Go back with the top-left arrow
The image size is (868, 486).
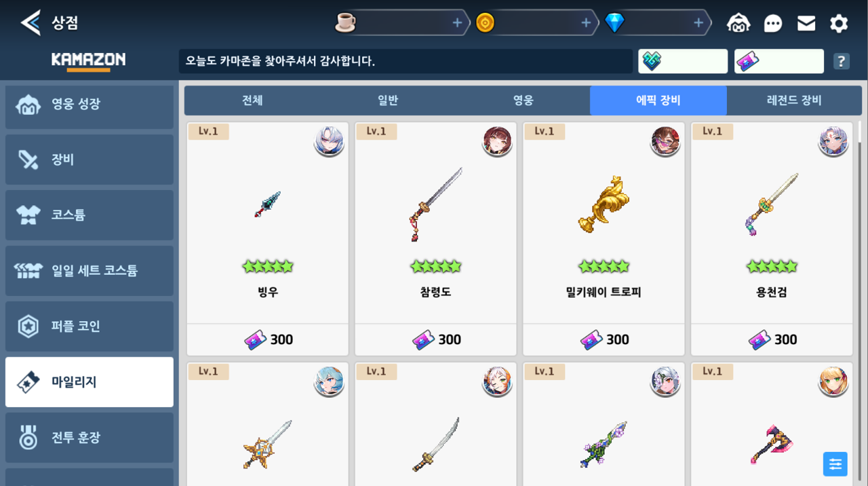pyautogui.click(x=31, y=22)
